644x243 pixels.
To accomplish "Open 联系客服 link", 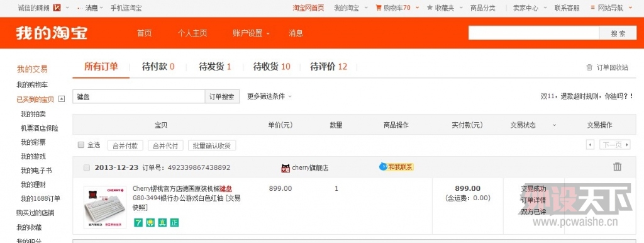I will pos(567,8).
